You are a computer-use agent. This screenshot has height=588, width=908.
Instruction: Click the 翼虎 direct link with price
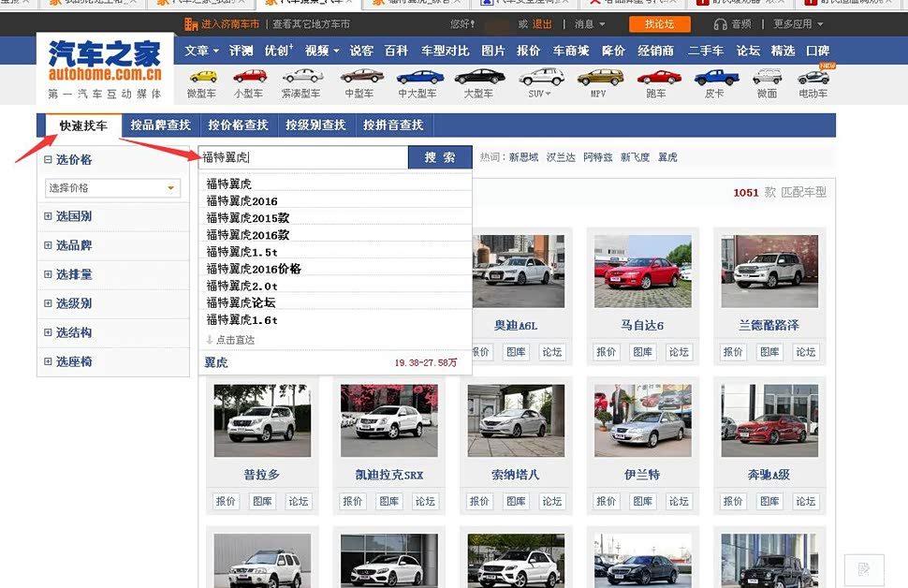(x=336, y=362)
